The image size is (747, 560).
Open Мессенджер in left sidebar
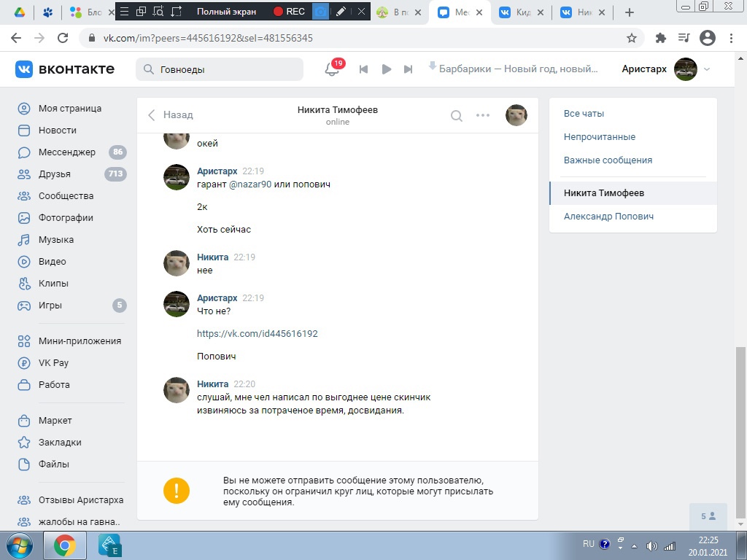click(66, 152)
